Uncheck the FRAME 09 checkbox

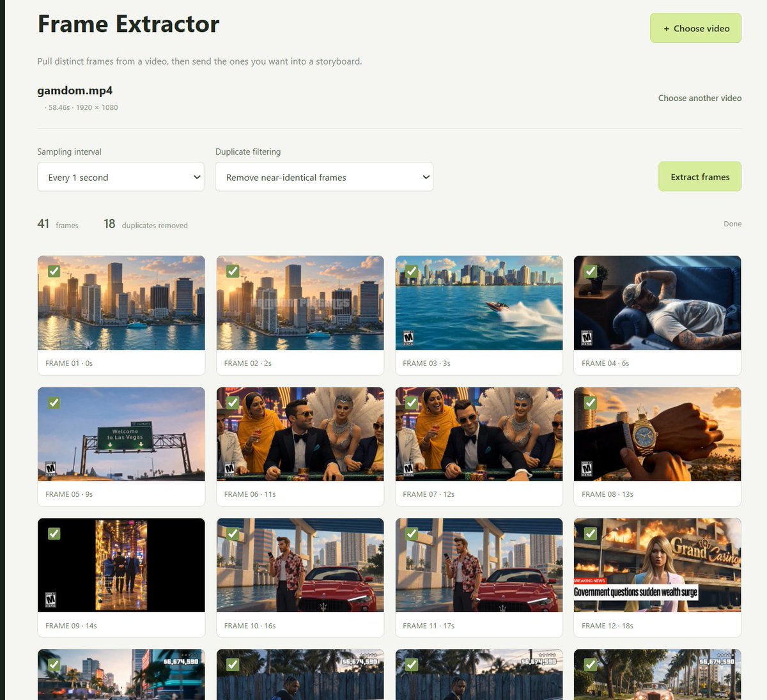[54, 534]
